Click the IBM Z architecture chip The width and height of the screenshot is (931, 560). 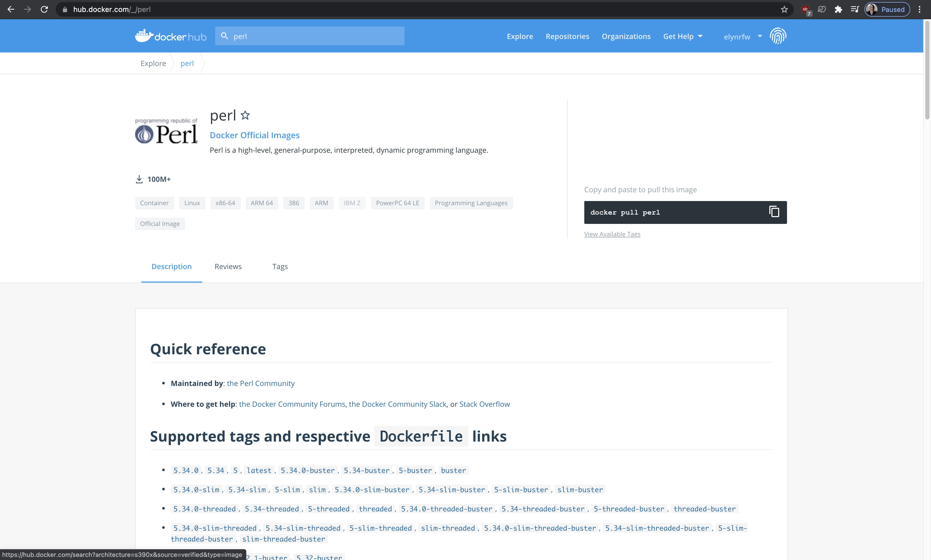[352, 203]
